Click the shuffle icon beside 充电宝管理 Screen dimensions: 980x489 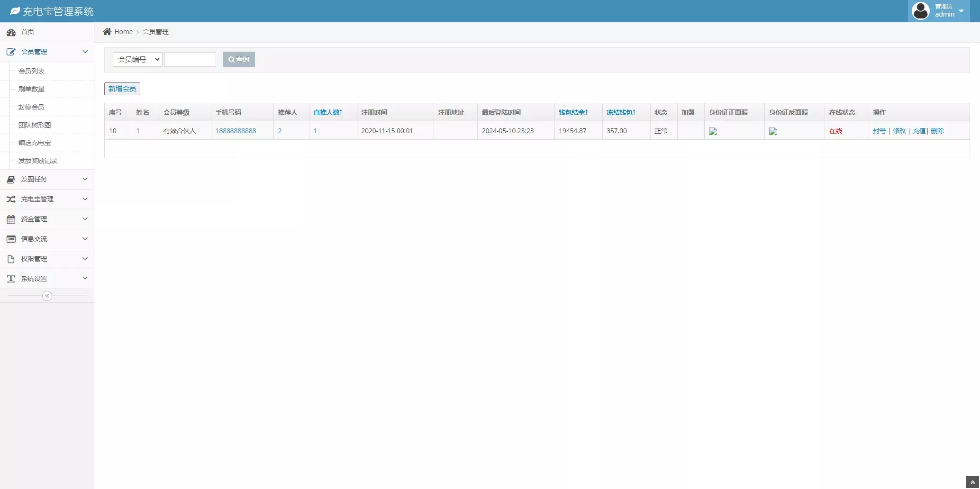click(11, 199)
